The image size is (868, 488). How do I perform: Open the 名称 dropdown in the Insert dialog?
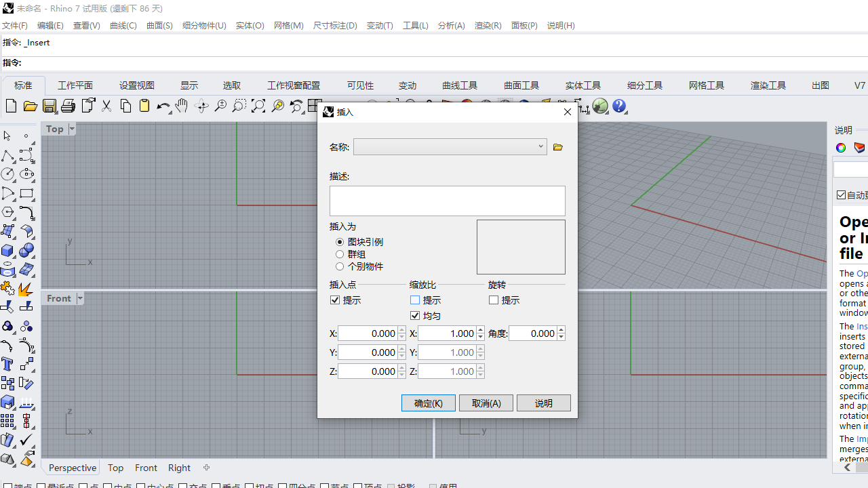[x=540, y=146]
